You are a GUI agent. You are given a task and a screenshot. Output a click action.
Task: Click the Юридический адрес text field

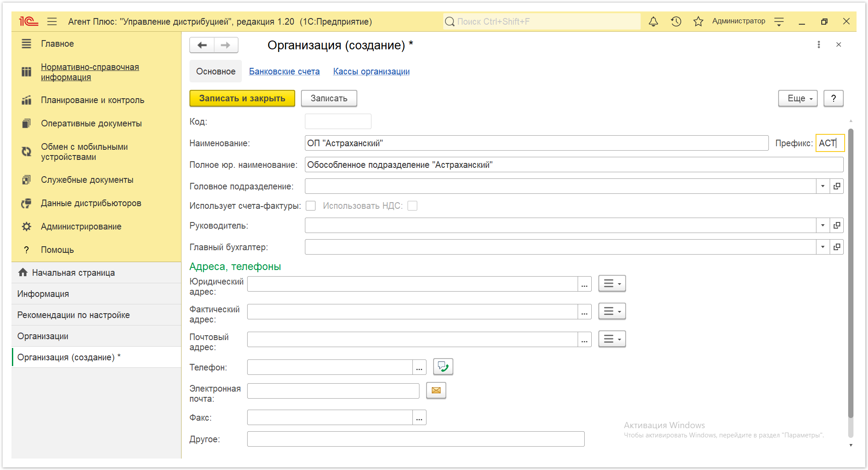pos(412,284)
